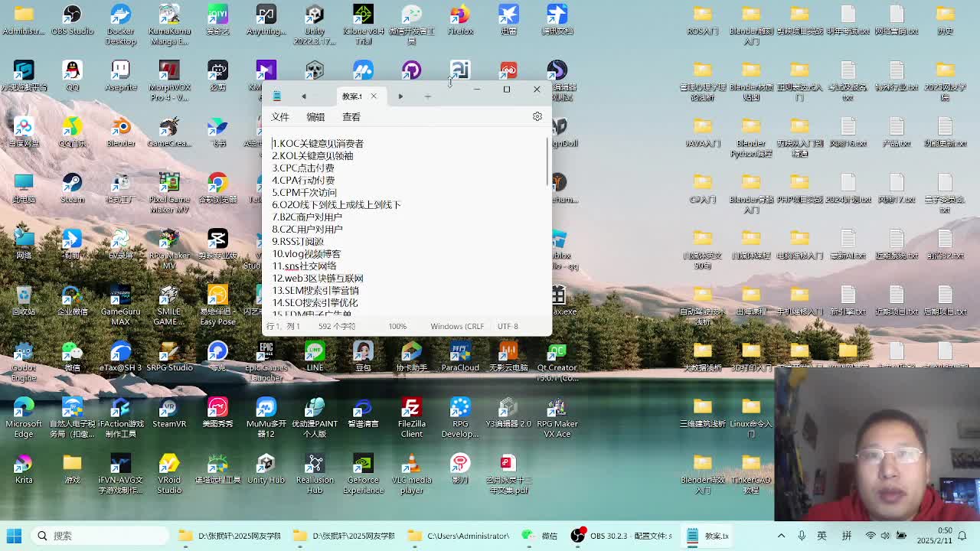
Task: Select the Qt Creator desktop icon
Action: pyautogui.click(x=557, y=361)
